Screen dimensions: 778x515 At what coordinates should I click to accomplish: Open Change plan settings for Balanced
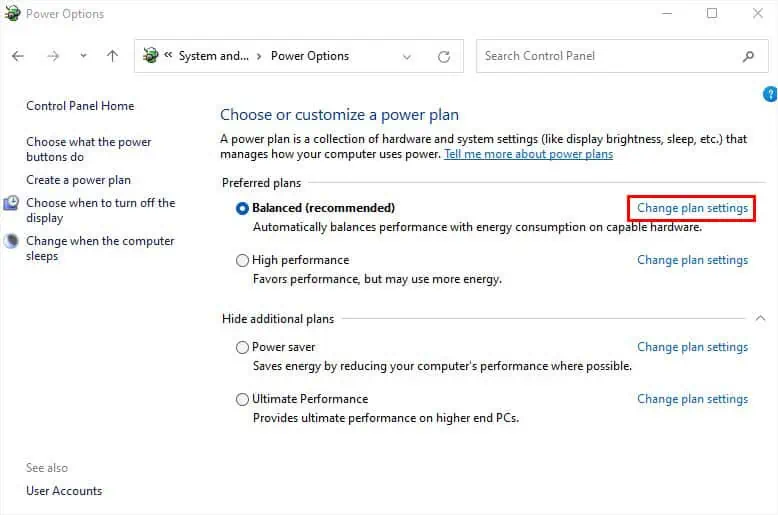click(692, 208)
